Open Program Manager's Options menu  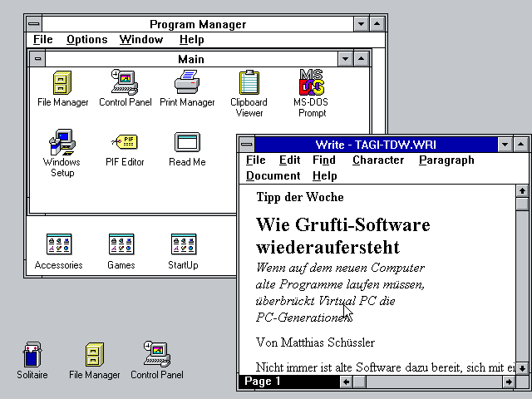pyautogui.click(x=87, y=39)
